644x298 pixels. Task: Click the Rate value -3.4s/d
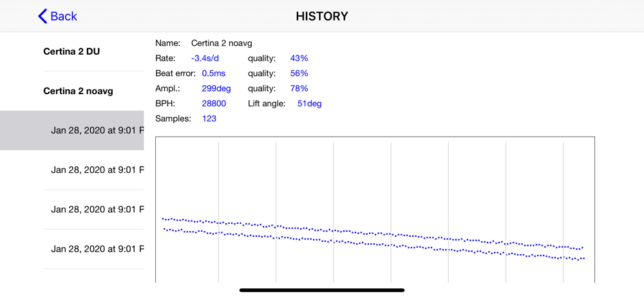[205, 59]
